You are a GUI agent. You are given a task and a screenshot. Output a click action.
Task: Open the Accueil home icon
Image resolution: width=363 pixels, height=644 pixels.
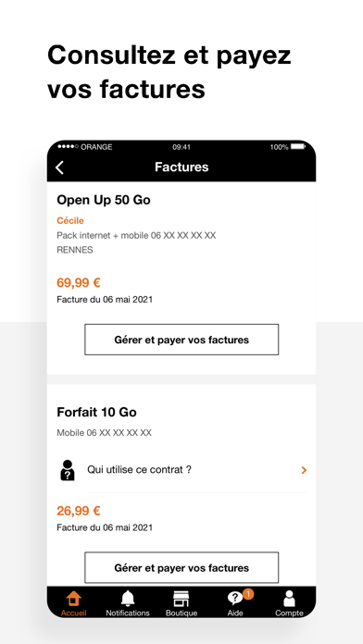[x=73, y=600]
